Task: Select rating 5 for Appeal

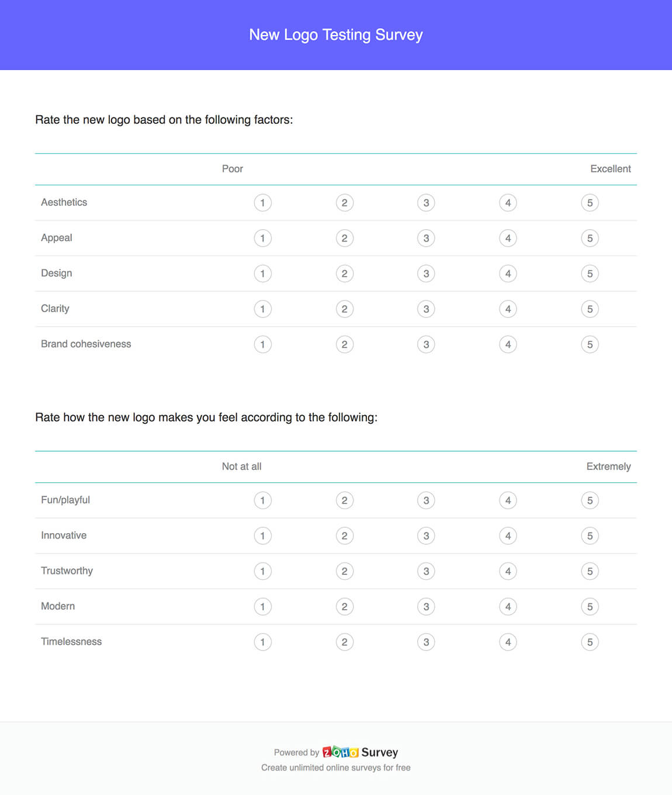Action: pyautogui.click(x=590, y=238)
